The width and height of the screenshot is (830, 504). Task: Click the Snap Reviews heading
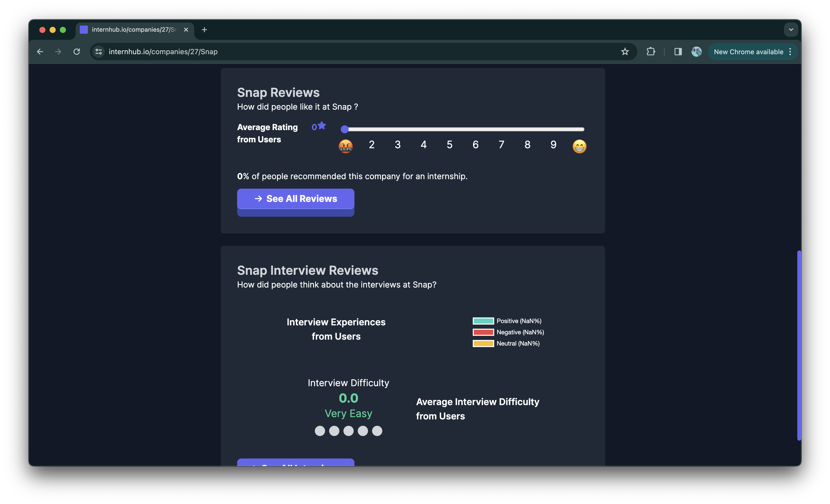point(278,92)
